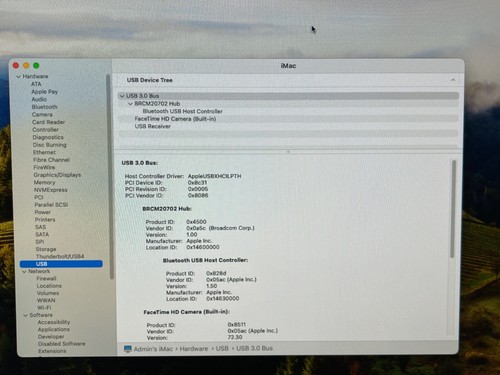Select Applications under Software
This screenshot has width=500, height=375.
click(54, 329)
